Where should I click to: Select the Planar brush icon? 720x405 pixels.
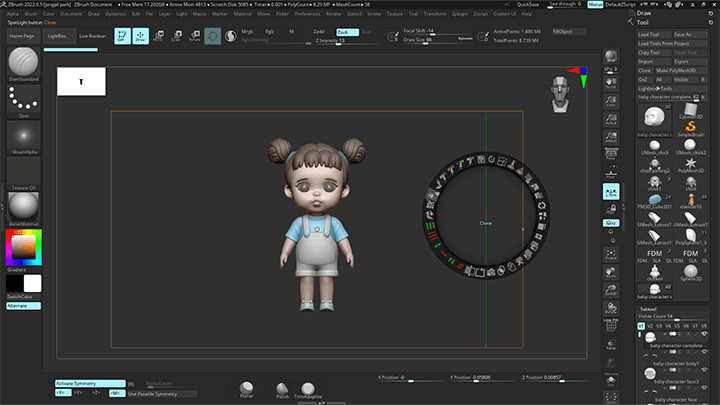pos(247,390)
